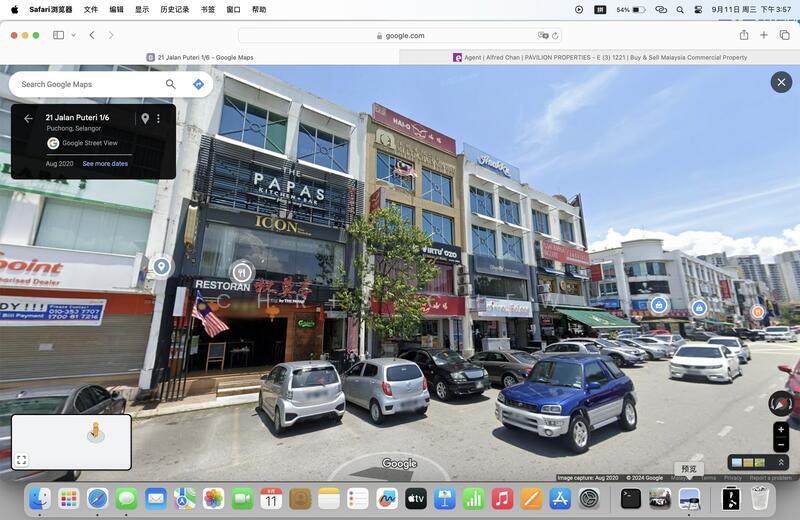This screenshot has height=520, width=800.
Task: Go back with Safari's back arrow
Action: [x=92, y=35]
